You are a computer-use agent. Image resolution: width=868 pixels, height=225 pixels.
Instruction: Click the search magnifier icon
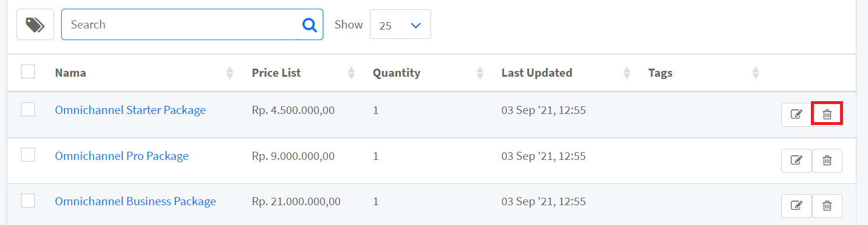tap(310, 24)
